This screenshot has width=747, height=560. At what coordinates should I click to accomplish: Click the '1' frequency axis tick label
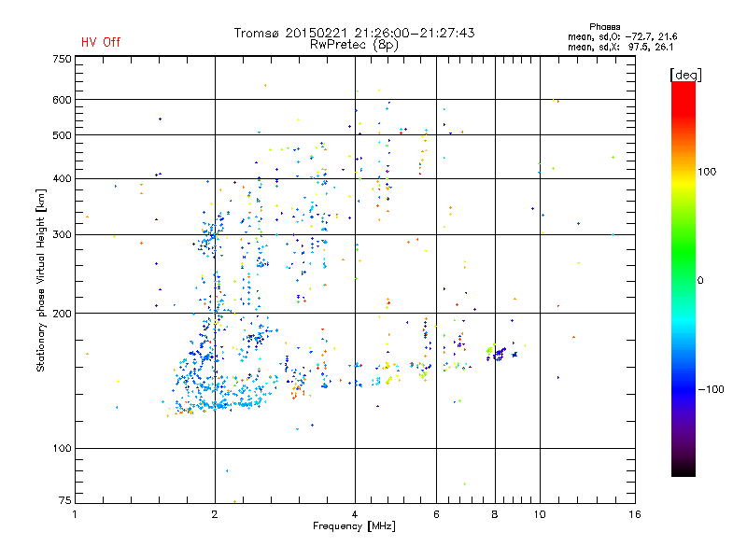coord(75,514)
